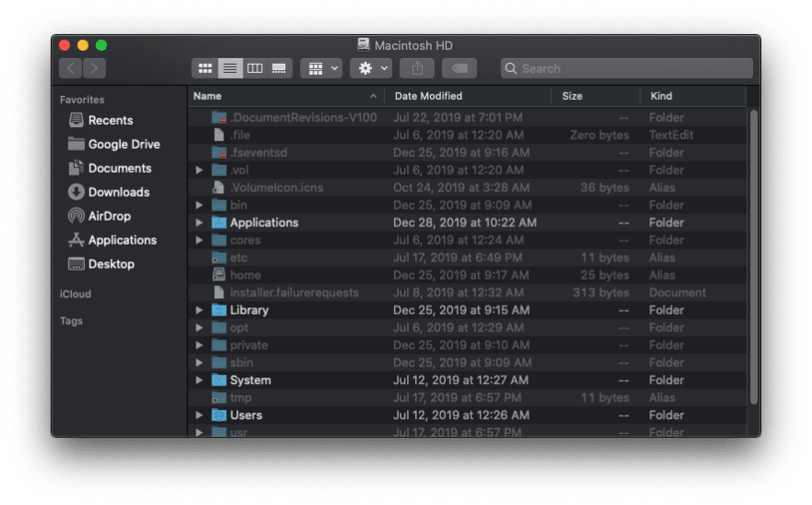
Task: Click the red close window button
Action: click(x=65, y=45)
